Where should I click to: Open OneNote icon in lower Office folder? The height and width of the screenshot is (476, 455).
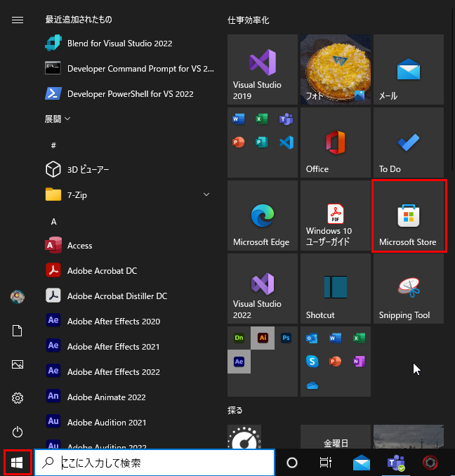[x=359, y=362]
